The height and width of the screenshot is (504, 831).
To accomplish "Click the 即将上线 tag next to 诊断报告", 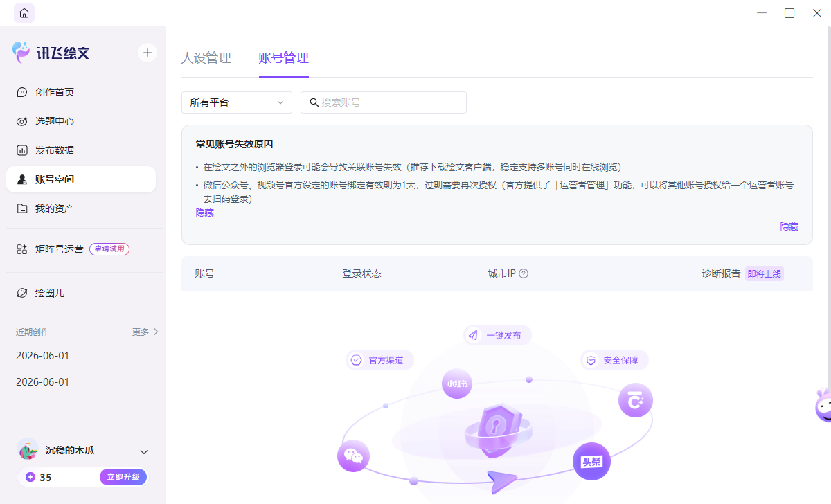I will click(764, 273).
